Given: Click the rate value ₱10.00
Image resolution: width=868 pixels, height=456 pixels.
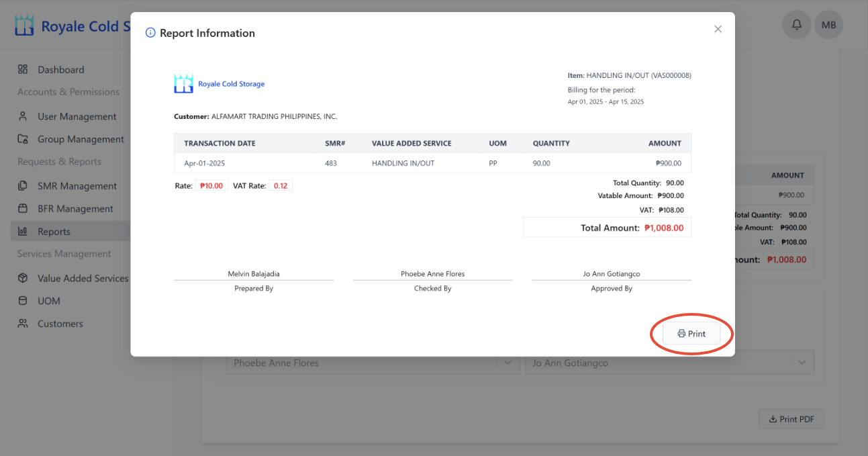Looking at the screenshot, I should pos(211,185).
